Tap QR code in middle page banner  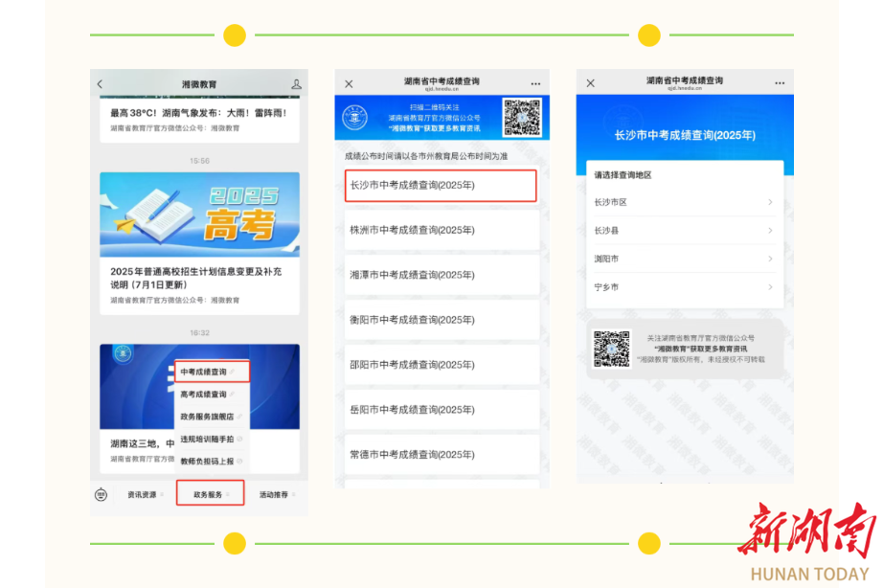(522, 117)
